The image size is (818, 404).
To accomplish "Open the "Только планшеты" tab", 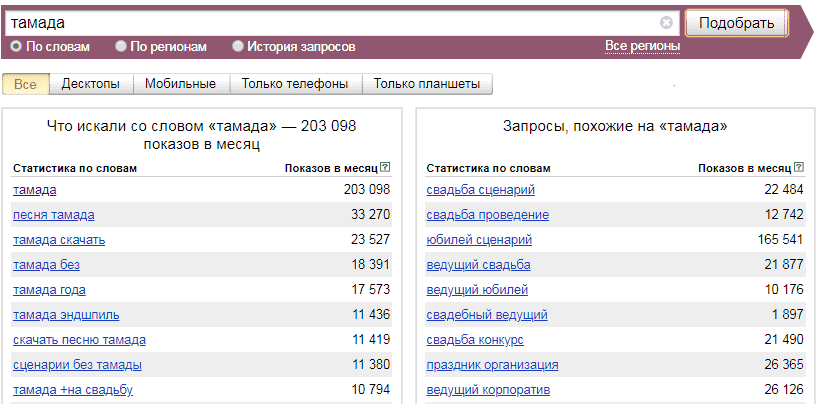I will [x=427, y=84].
